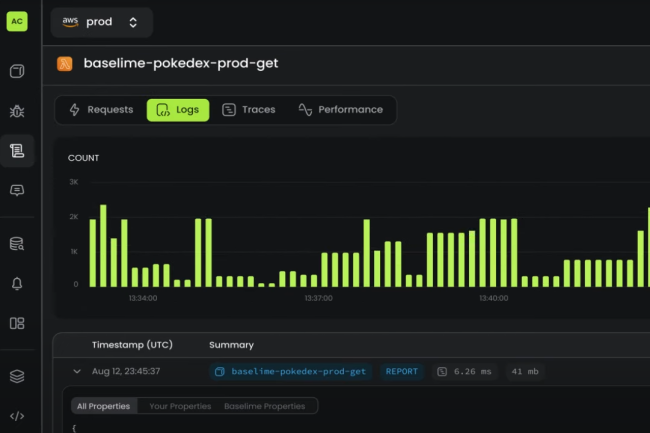The height and width of the screenshot is (433, 650).
Task: Click the 13:34:00 time axis label
Action: tap(143, 298)
